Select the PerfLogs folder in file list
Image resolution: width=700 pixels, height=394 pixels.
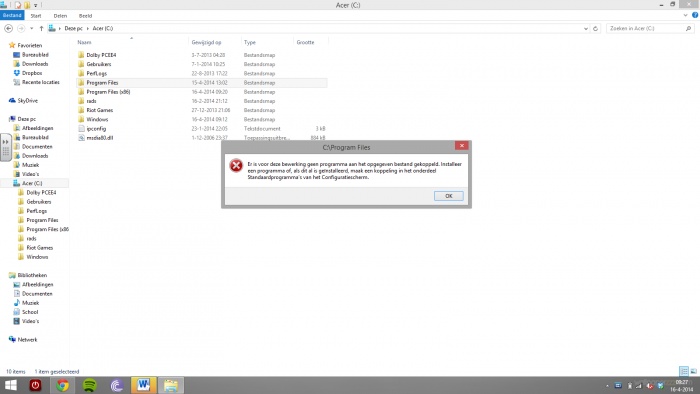point(96,74)
